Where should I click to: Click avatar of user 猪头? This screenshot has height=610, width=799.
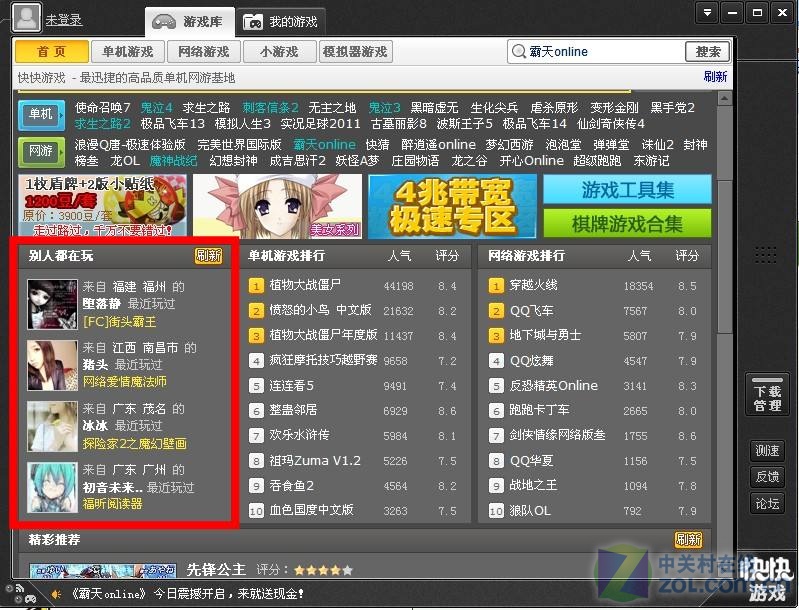tap(52, 365)
